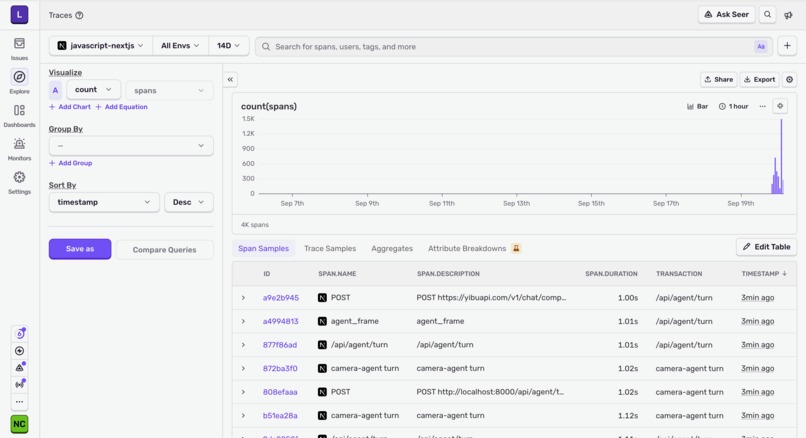The width and height of the screenshot is (806, 438).
Task: Click Add Chart link
Action: tap(70, 107)
